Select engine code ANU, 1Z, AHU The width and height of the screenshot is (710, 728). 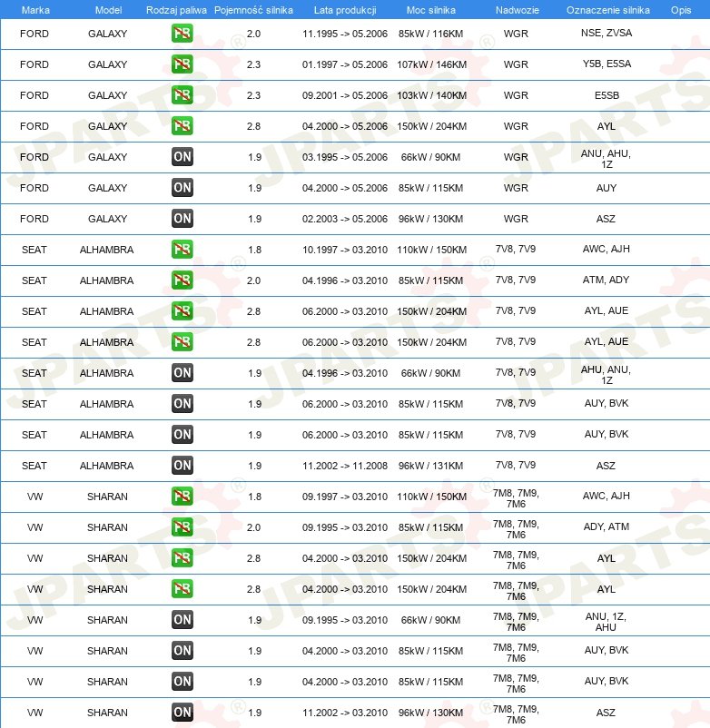tap(606, 622)
